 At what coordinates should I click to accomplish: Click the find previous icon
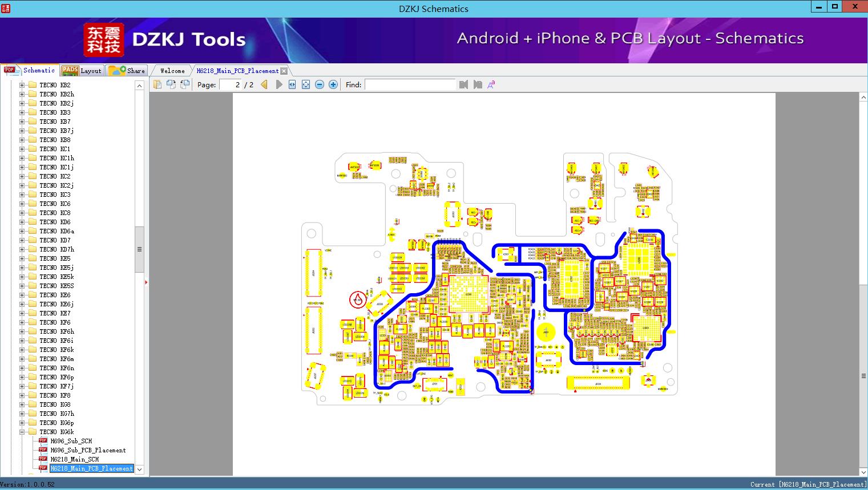pos(463,84)
